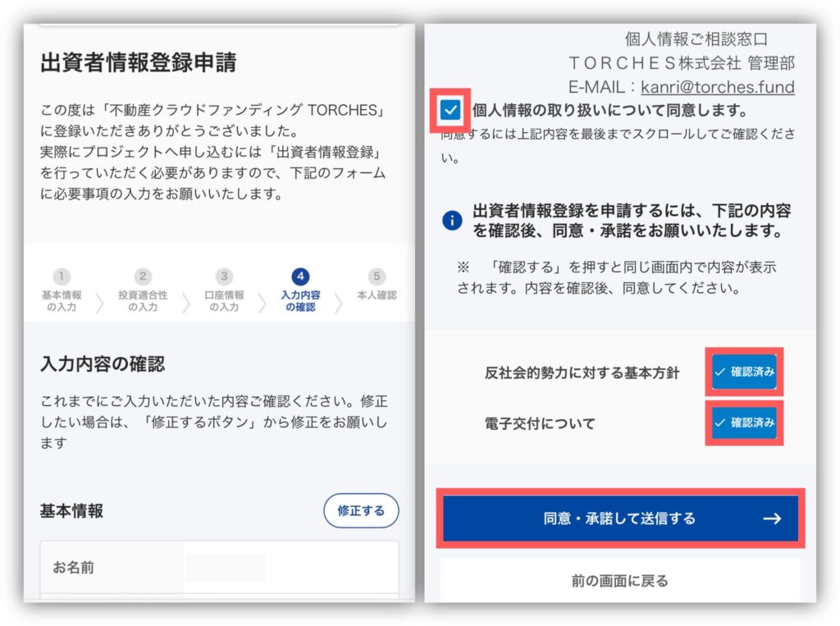Image resolution: width=840 pixels, height=626 pixels.
Task: Toggle 確認済み for 反社会的勢力に対する基本方針
Action: [744, 372]
